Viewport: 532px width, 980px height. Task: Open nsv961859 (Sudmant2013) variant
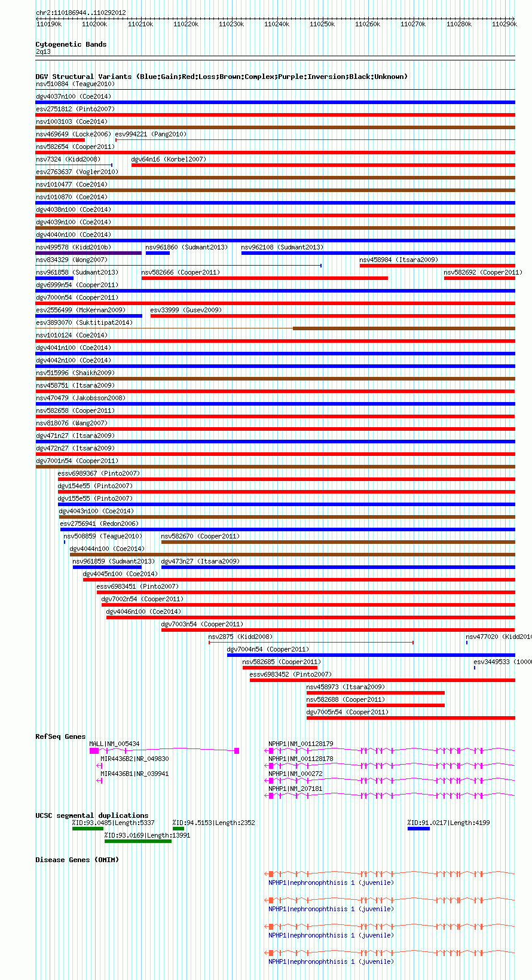tap(114, 561)
